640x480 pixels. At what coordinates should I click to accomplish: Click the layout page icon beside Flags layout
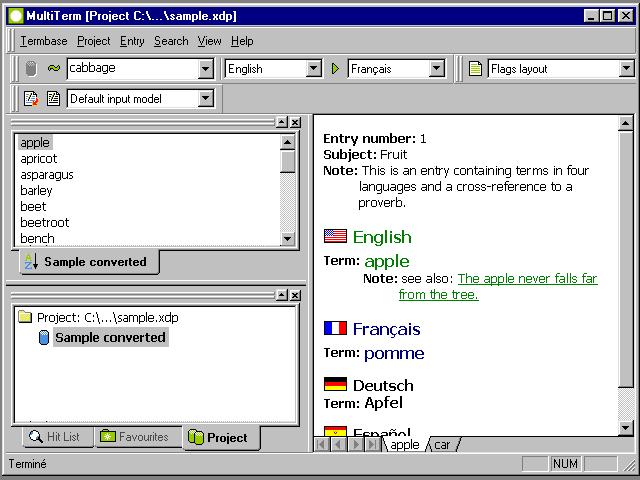[x=476, y=69]
